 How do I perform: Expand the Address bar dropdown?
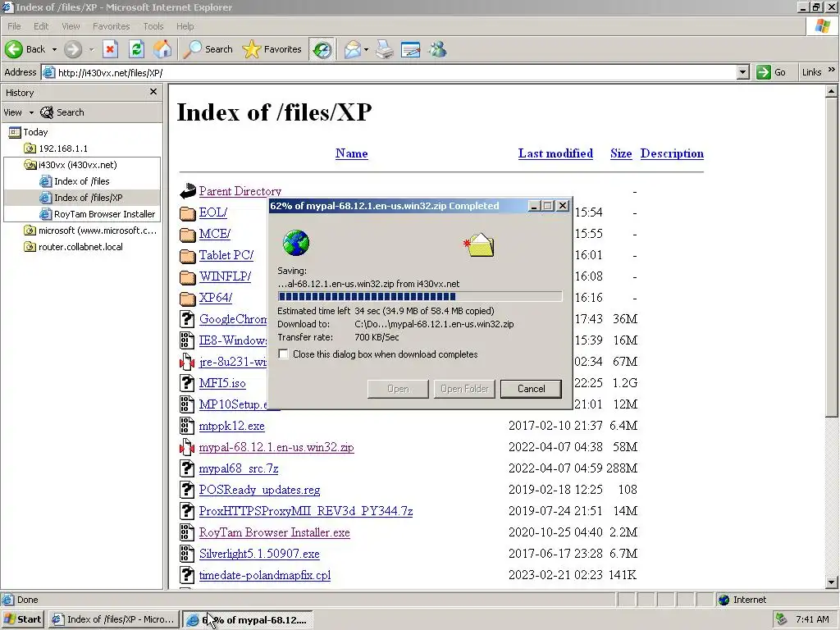click(742, 72)
